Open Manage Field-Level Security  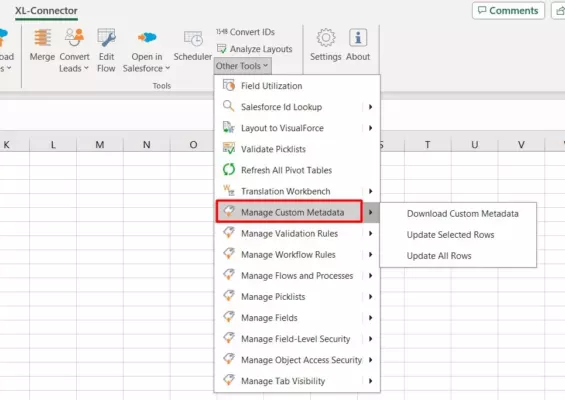(297, 339)
